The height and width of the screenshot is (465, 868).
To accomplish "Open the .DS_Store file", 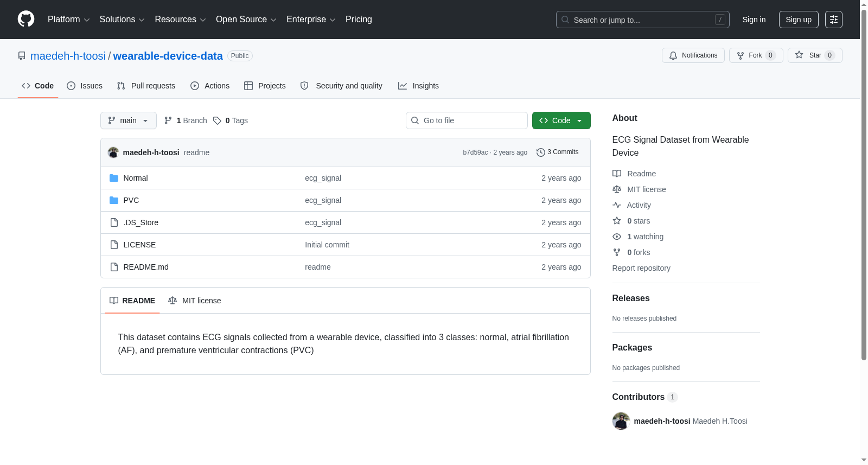I will click(x=141, y=222).
